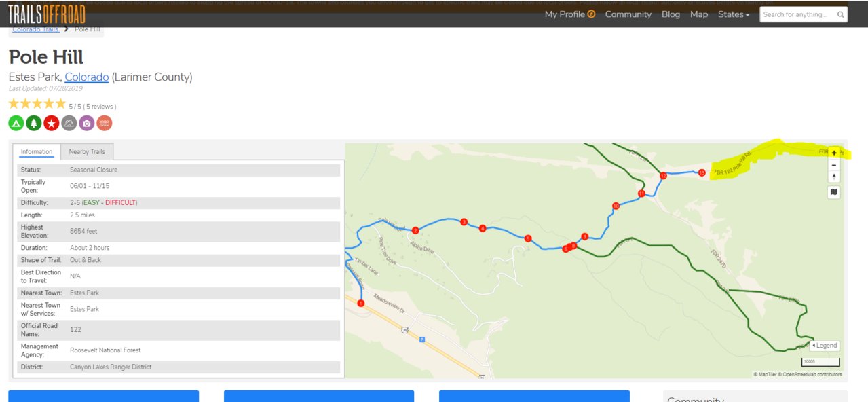This screenshot has width=868, height=402.
Task: Click the 'Out & Back' trail shape value
Action: [86, 260]
